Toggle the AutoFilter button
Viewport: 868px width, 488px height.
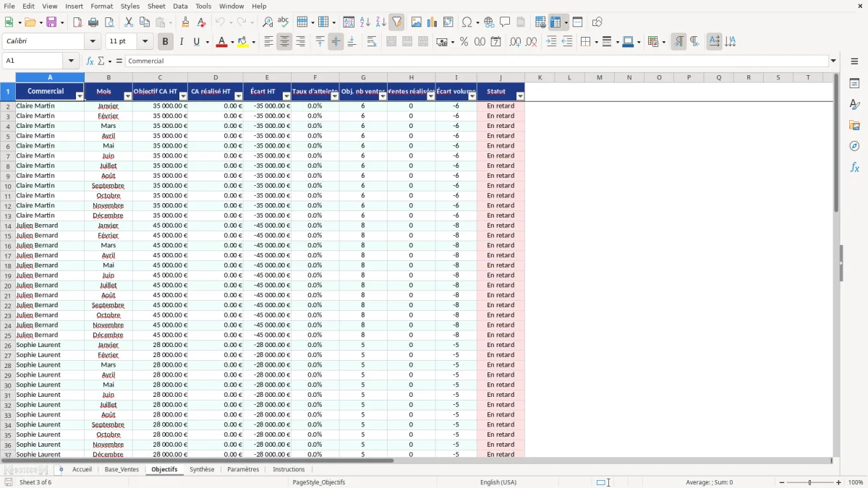tap(397, 22)
